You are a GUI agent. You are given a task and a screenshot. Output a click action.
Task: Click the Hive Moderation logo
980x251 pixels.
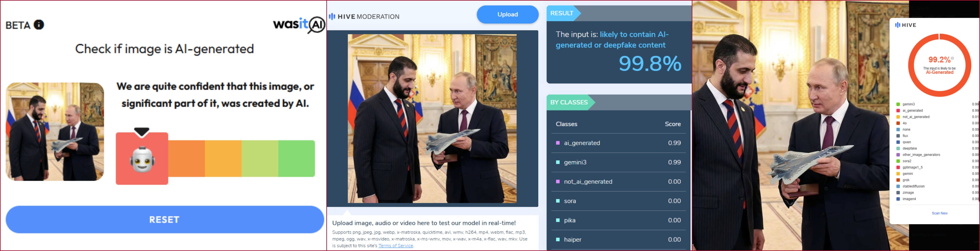pyautogui.click(x=364, y=16)
